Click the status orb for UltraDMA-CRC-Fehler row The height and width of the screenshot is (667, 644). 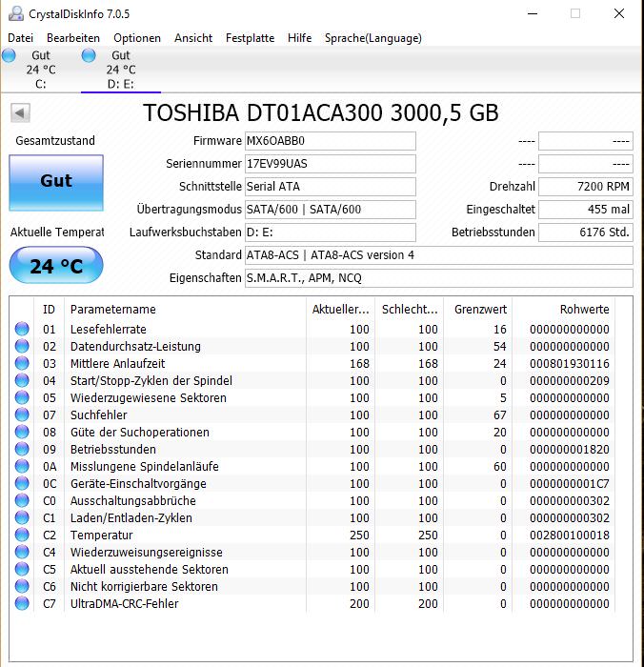[22, 603]
